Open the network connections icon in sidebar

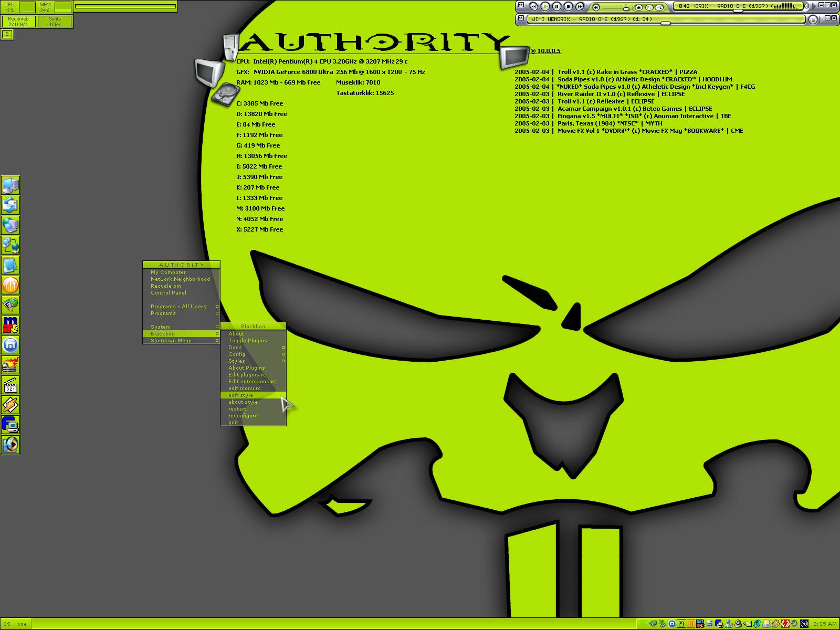[x=10, y=245]
